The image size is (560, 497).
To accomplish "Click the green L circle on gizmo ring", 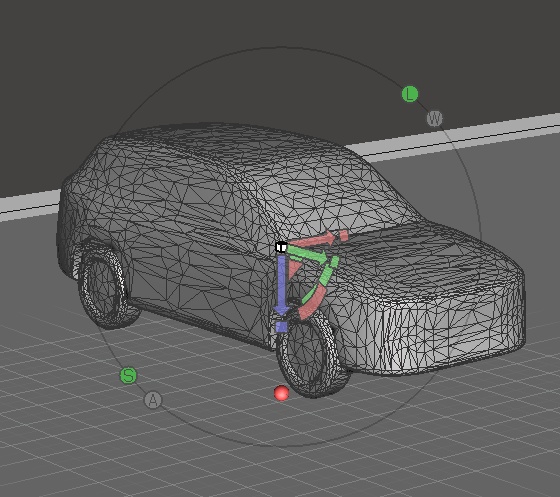I will (x=410, y=94).
